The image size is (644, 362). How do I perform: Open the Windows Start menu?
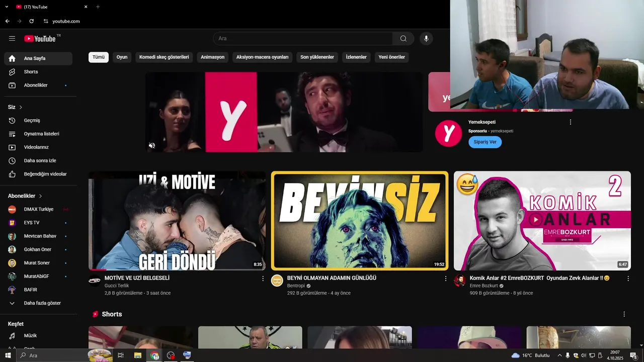coord(8,355)
